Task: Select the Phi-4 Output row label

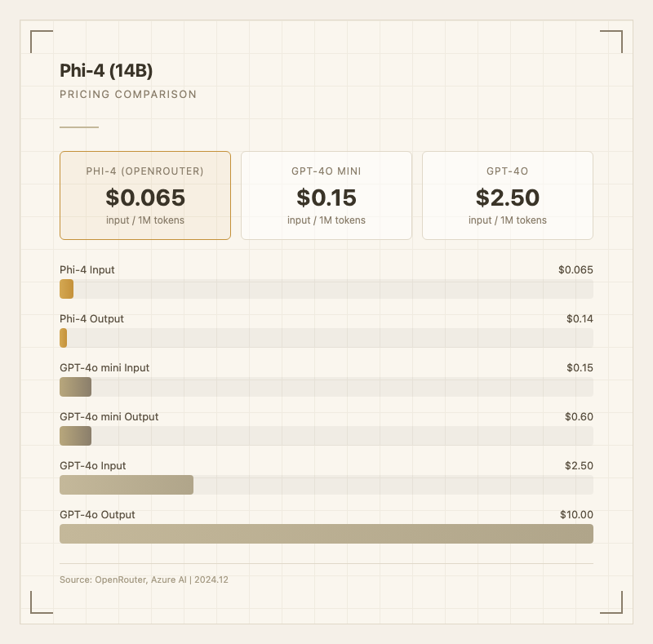Action: coord(92,319)
